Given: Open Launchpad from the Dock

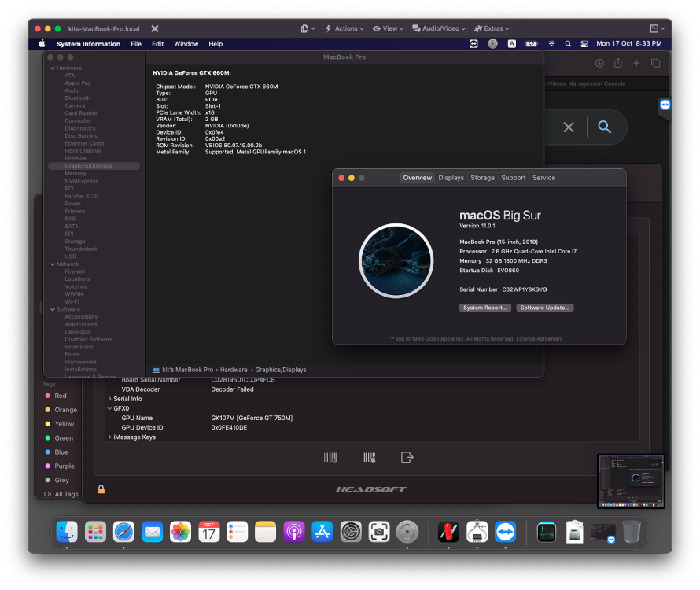Looking at the screenshot, I should [x=95, y=532].
